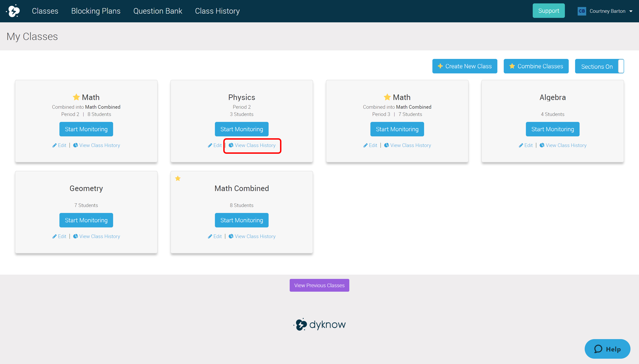
Task: Open the Question Bank page
Action: (x=158, y=11)
